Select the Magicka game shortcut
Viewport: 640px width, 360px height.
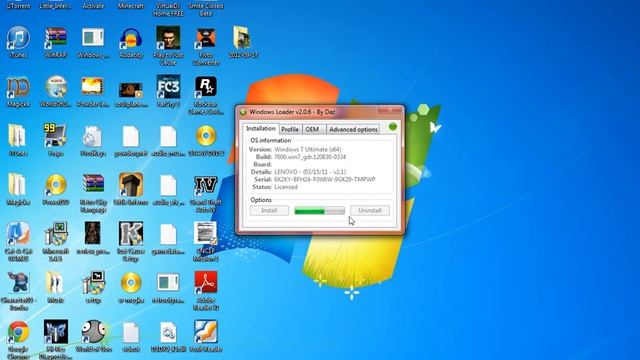pos(18,87)
